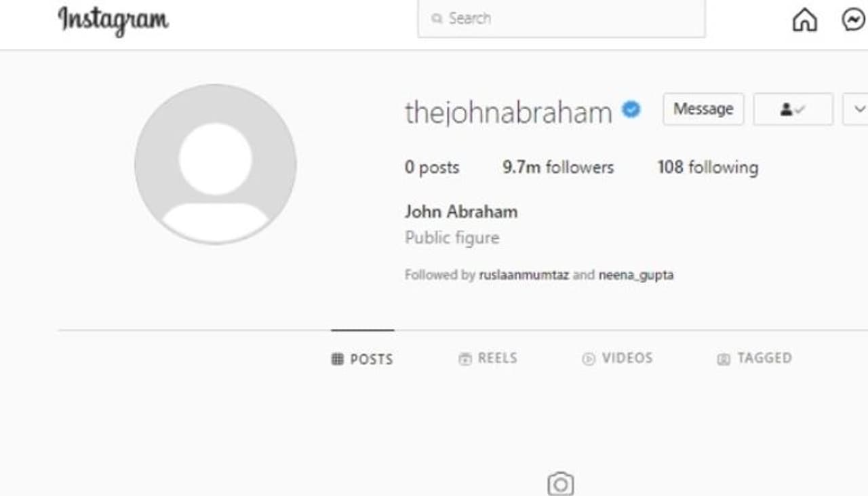Select the Tagged tab
868x496 pixels.
point(754,358)
